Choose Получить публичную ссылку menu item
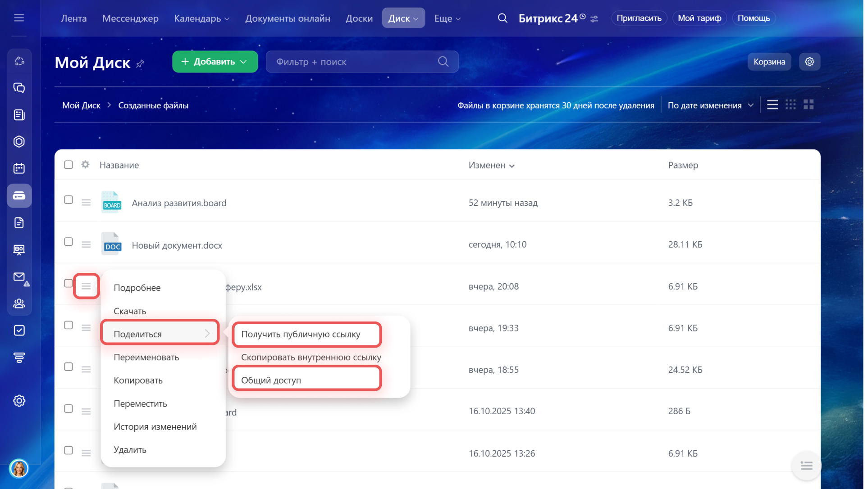This screenshot has width=868, height=489. coord(301,334)
